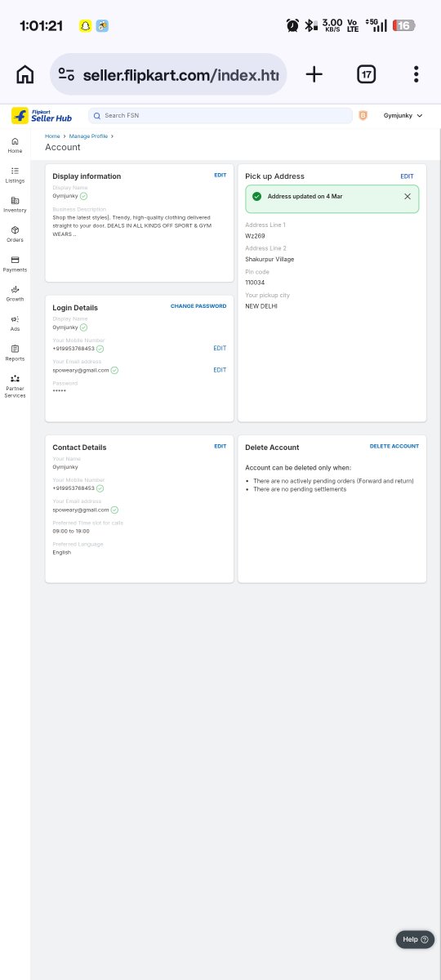Image resolution: width=441 pixels, height=980 pixels.
Task: Edit the Contact Details card
Action: click(x=220, y=446)
